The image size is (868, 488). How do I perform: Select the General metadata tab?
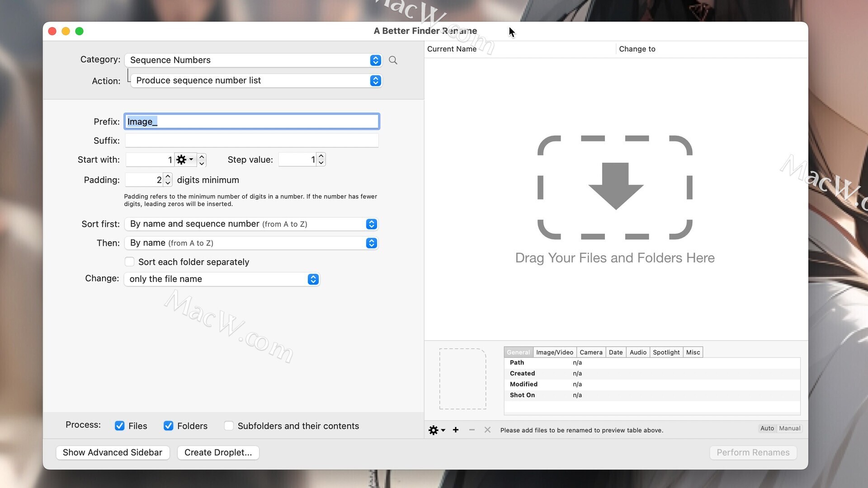coord(518,352)
